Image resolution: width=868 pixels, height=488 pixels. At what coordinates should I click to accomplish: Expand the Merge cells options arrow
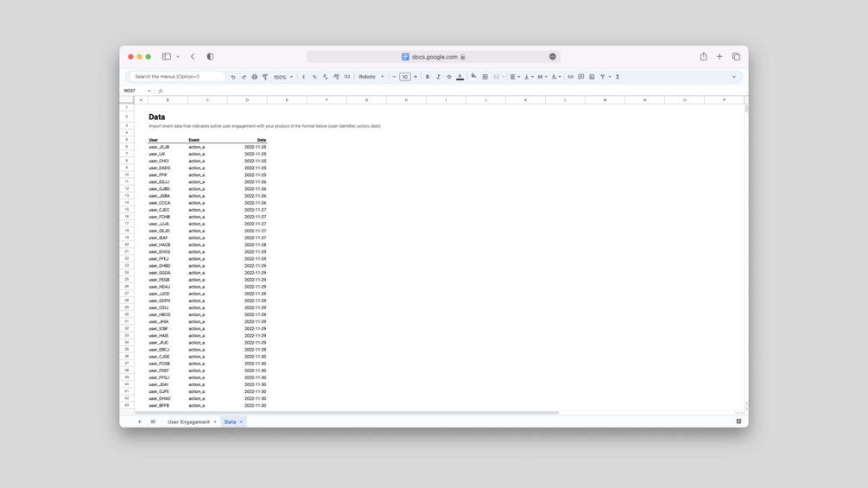(x=504, y=77)
